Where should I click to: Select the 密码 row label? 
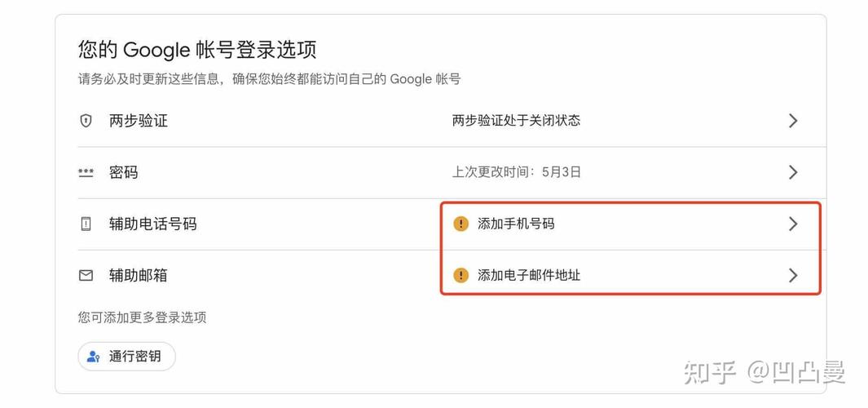pos(123,172)
